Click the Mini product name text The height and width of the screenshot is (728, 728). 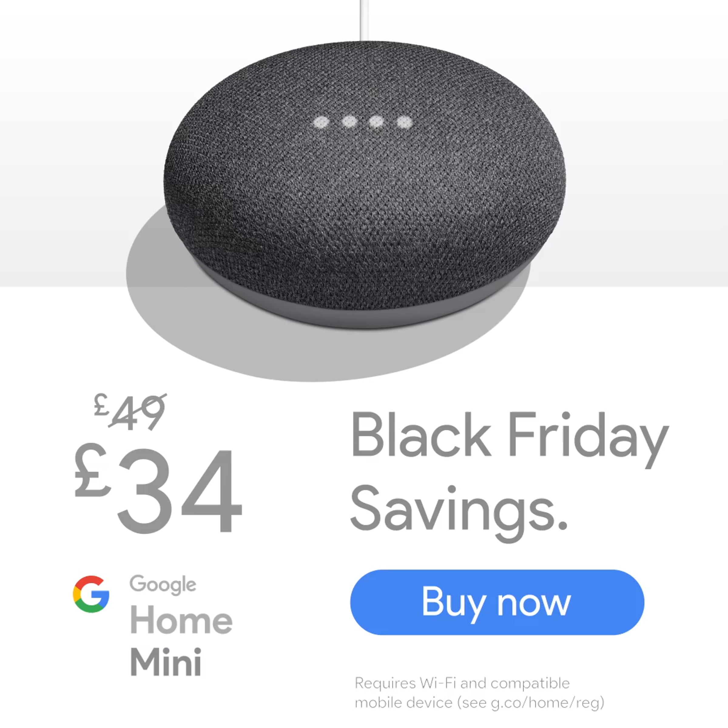(x=165, y=662)
